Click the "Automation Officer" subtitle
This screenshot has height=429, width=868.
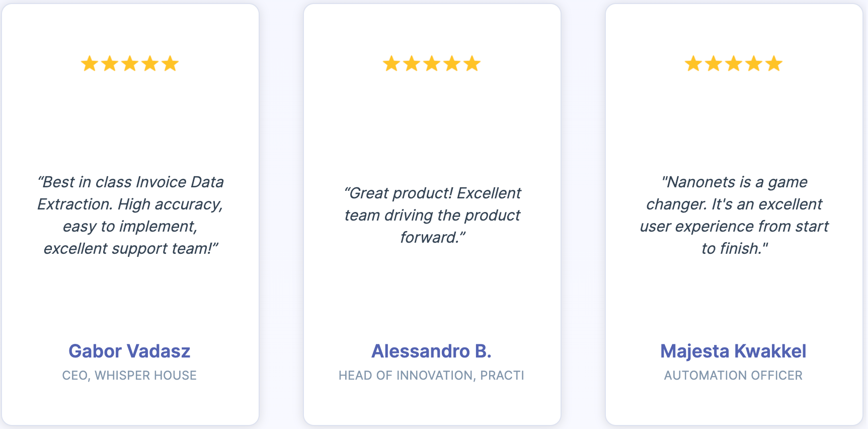733,376
